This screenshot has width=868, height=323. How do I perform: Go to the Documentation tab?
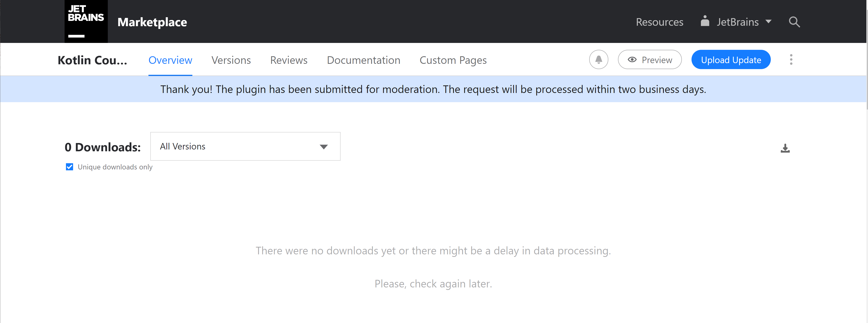click(363, 60)
